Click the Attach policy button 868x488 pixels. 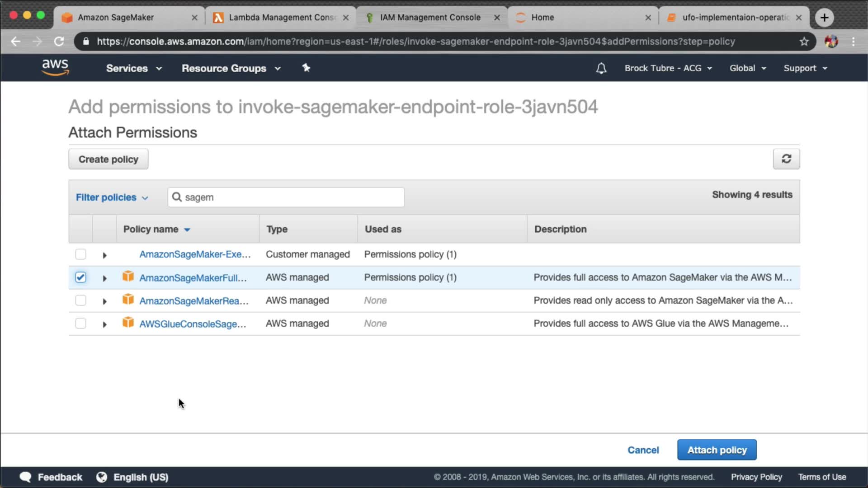click(x=717, y=450)
